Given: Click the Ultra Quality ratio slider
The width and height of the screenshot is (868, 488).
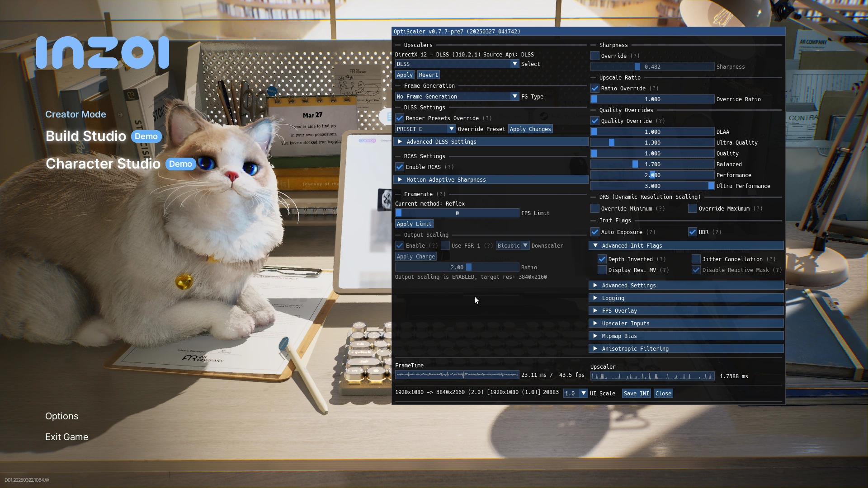Looking at the screenshot, I should [652, 143].
